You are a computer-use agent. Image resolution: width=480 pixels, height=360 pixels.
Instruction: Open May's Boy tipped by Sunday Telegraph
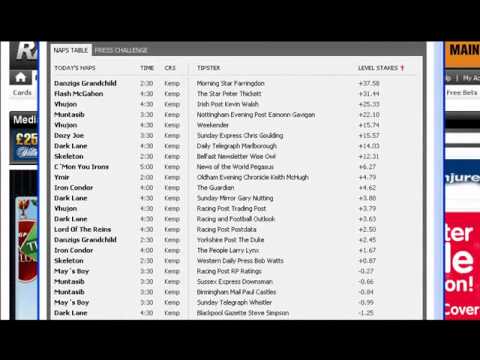point(72,302)
